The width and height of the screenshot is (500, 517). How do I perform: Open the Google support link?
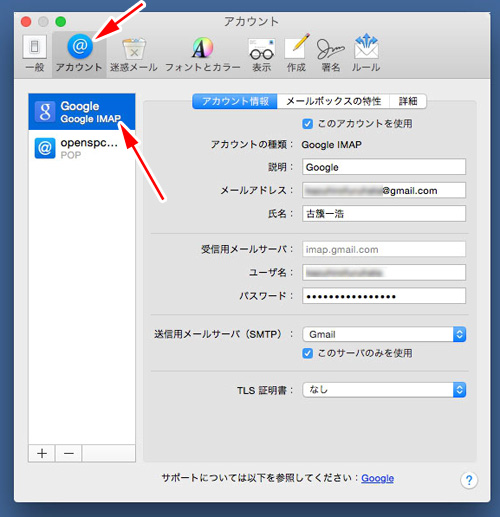coord(377,478)
